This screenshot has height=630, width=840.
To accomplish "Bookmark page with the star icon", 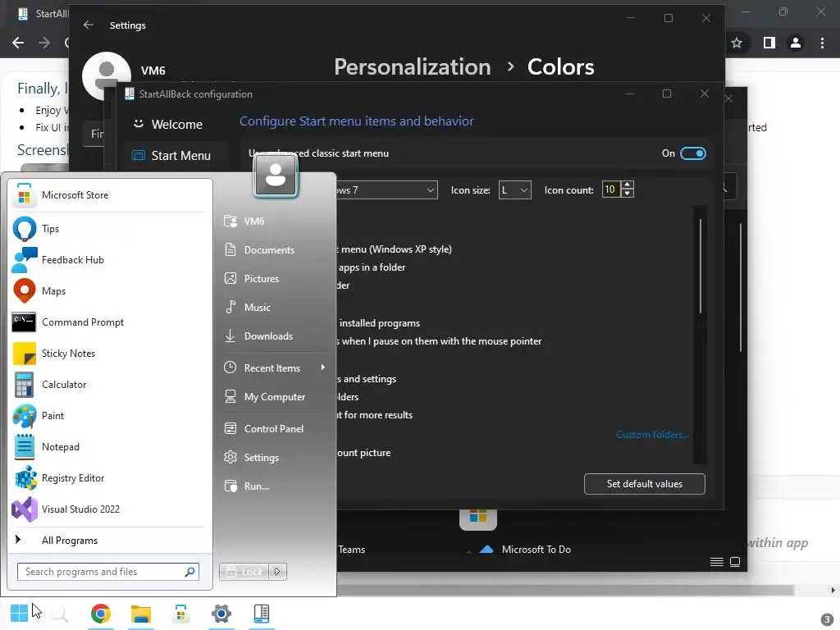I will click(x=737, y=43).
